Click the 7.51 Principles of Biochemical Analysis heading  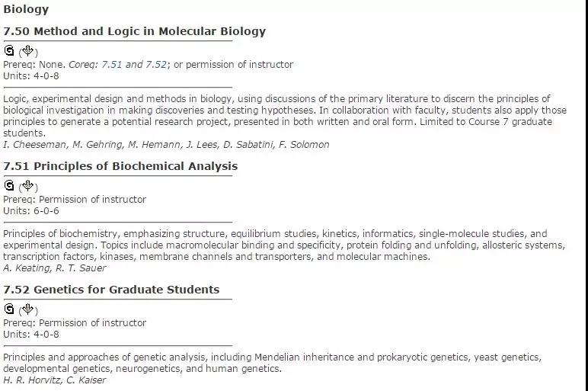(120, 166)
